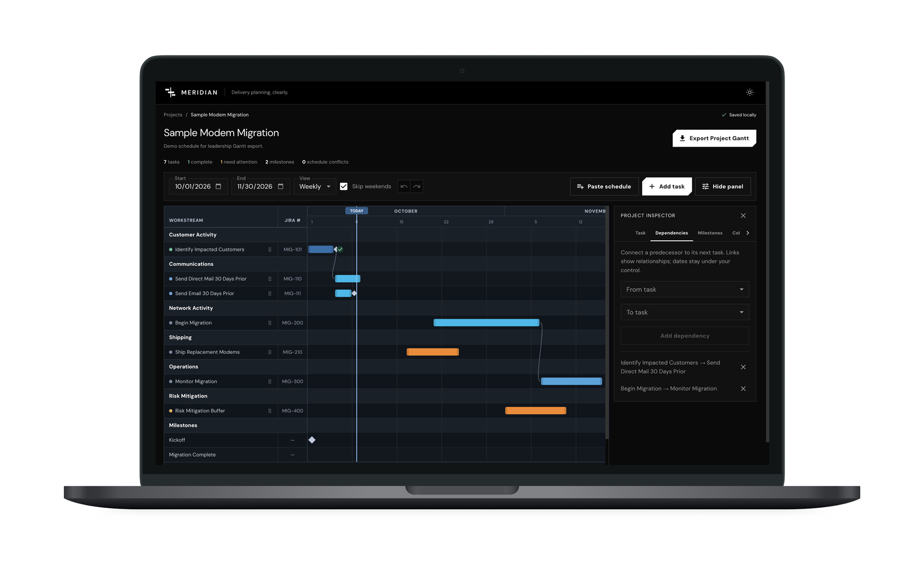Screen dimensions: 924x575
Task: Click Export Project Gantt button
Action: click(x=714, y=138)
